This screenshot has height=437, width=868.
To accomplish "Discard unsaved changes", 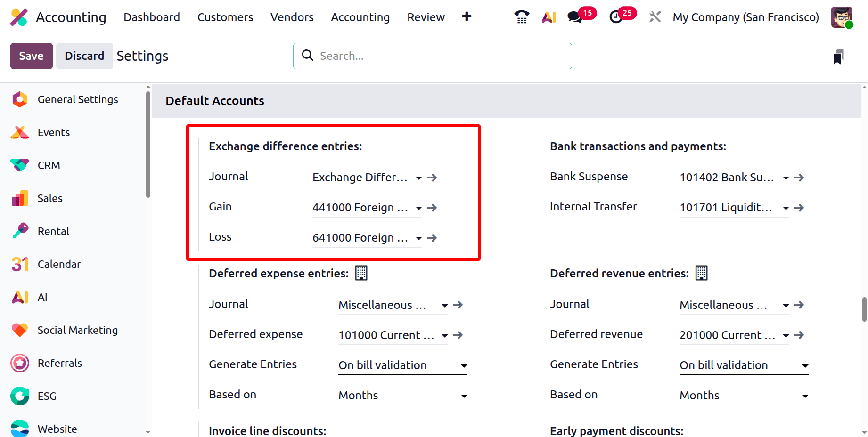I will 84,56.
